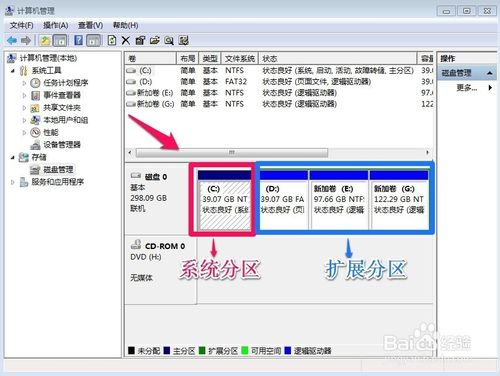Open the 帮助(H) menu
500x376 pixels.
125,25
